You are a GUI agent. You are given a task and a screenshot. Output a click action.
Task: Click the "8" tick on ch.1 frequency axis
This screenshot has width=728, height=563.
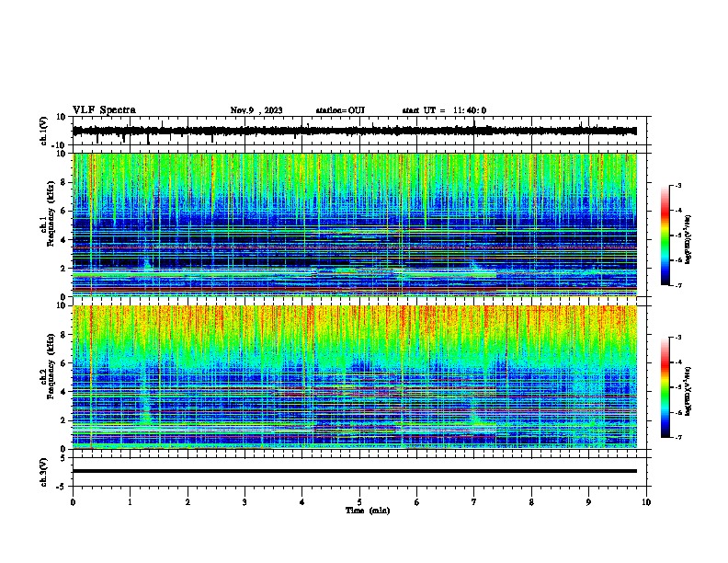63,182
